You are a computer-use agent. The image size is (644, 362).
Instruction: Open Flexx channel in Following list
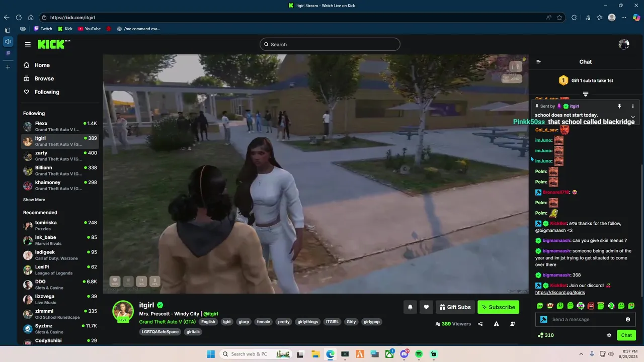pyautogui.click(x=60, y=126)
